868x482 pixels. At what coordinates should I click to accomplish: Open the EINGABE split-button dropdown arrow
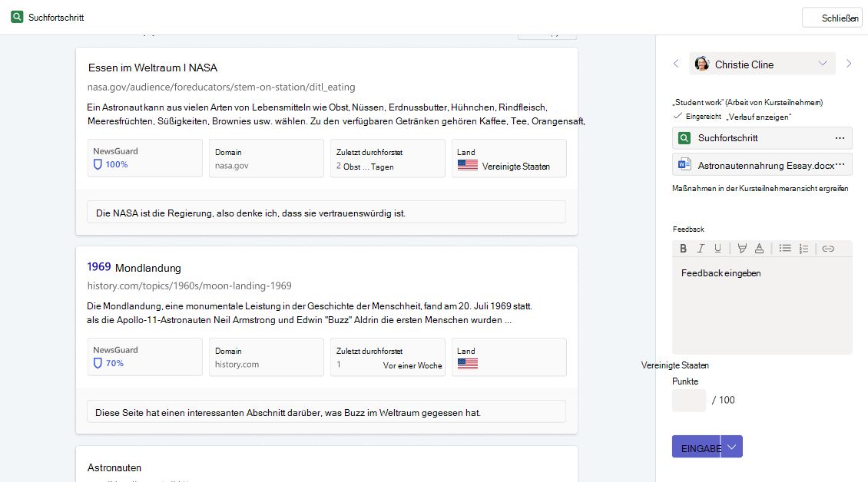click(732, 447)
